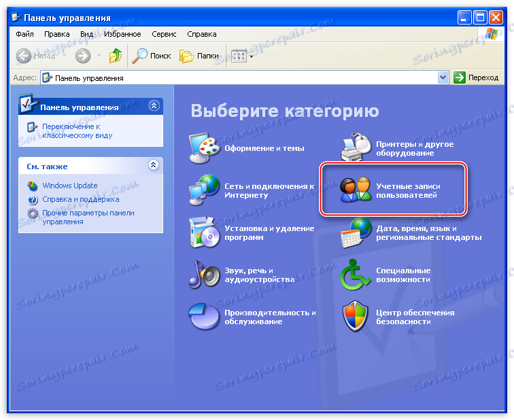Click the Переход button label
Screen dimensions: 514x420
(483, 77)
